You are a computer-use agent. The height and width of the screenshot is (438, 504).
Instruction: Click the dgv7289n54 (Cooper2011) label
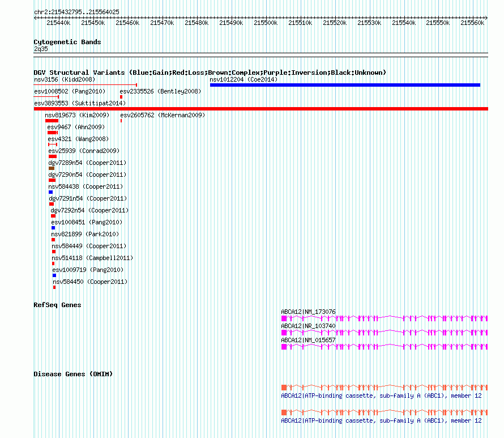pyautogui.click(x=87, y=163)
